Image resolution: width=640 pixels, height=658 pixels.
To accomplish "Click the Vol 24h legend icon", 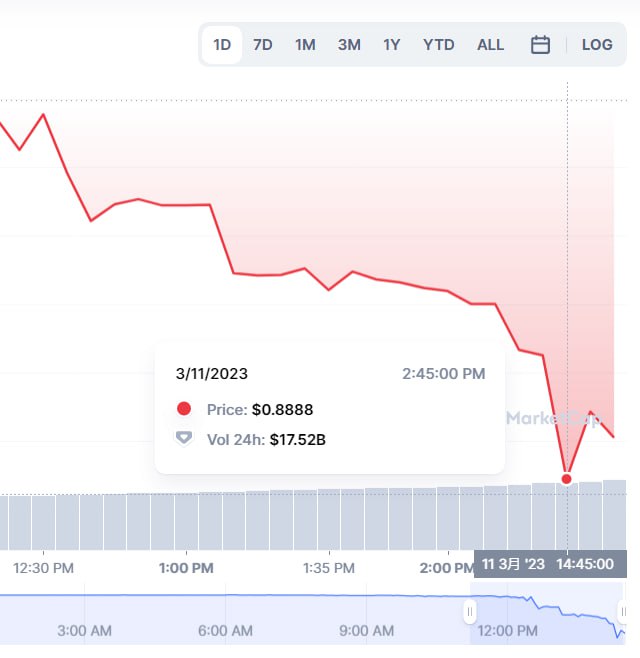I will pyautogui.click(x=183, y=438).
